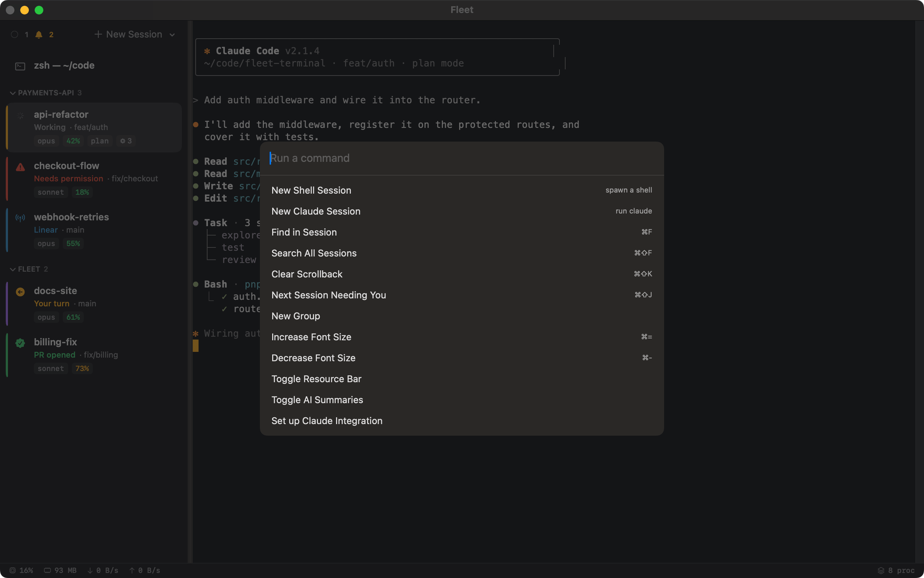
Task: Select Decrease Font Size command
Action: (462, 358)
